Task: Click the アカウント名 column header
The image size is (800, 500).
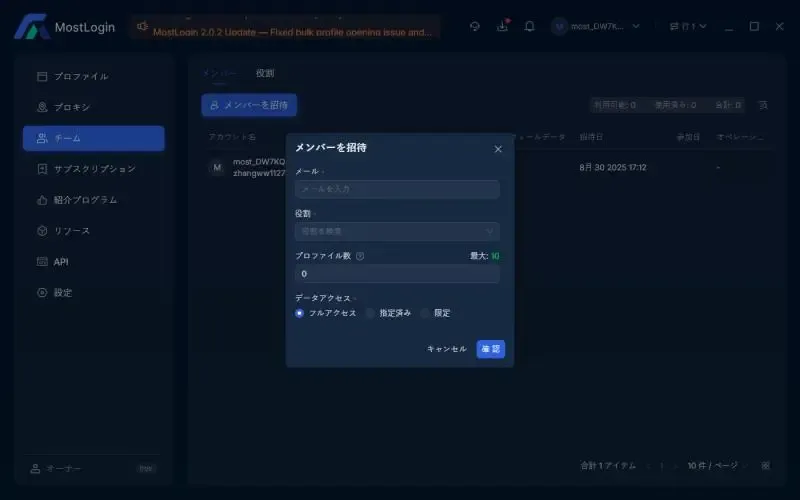Action: click(x=232, y=137)
